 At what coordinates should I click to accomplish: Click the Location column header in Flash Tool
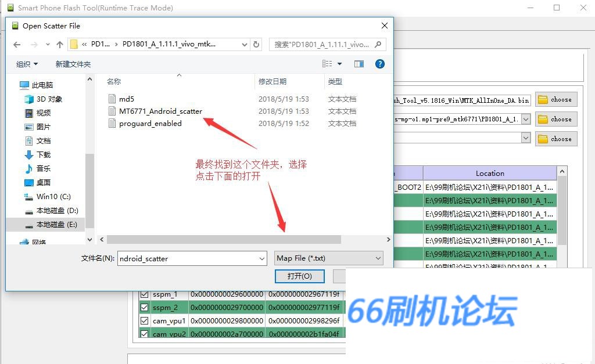pos(490,173)
